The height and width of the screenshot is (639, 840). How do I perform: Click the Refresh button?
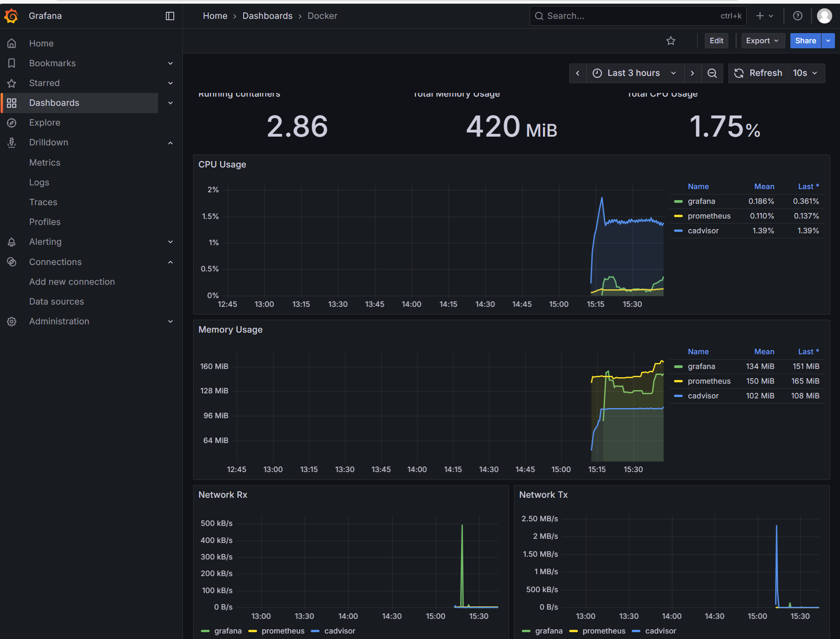pyautogui.click(x=759, y=73)
